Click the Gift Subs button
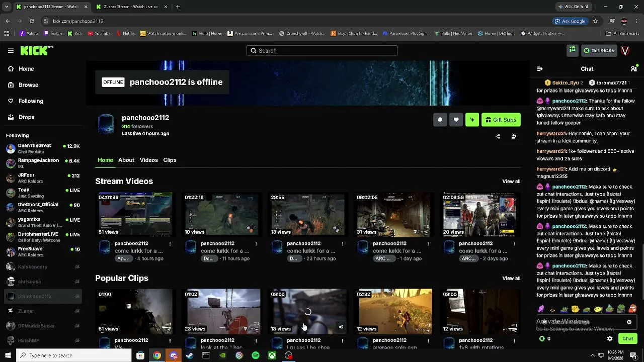Viewport: 644px width, 362px height. [x=501, y=120]
